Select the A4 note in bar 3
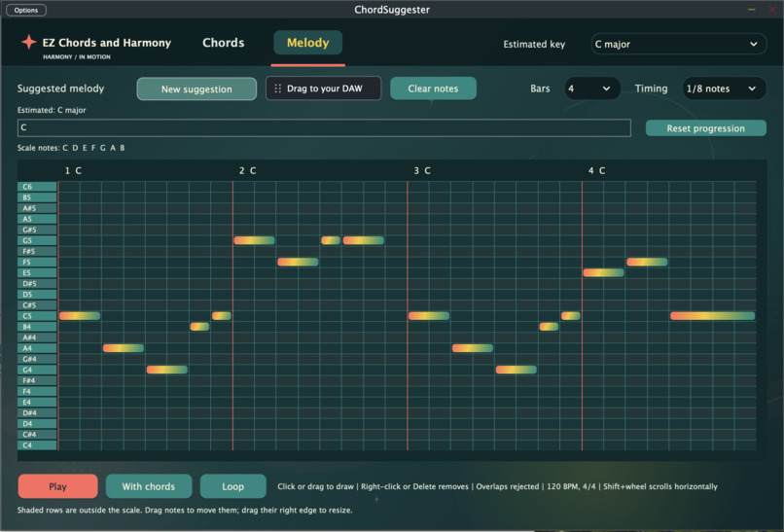The height and width of the screenshot is (532, 784). coord(473,348)
